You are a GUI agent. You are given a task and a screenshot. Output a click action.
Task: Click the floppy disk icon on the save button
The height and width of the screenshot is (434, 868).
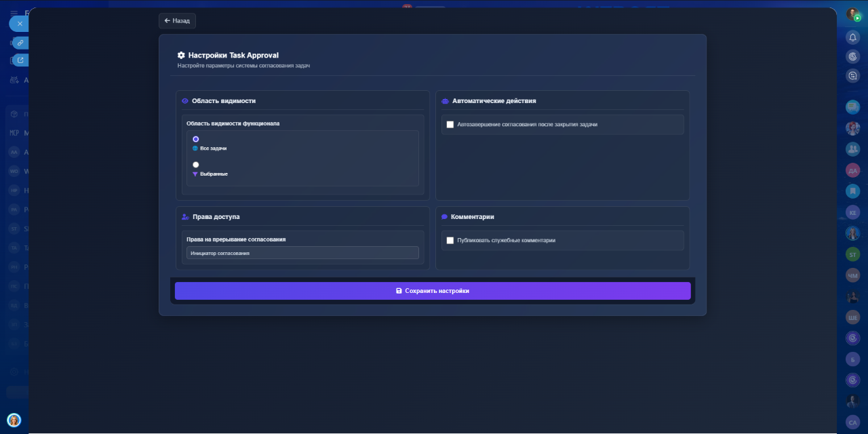399,291
